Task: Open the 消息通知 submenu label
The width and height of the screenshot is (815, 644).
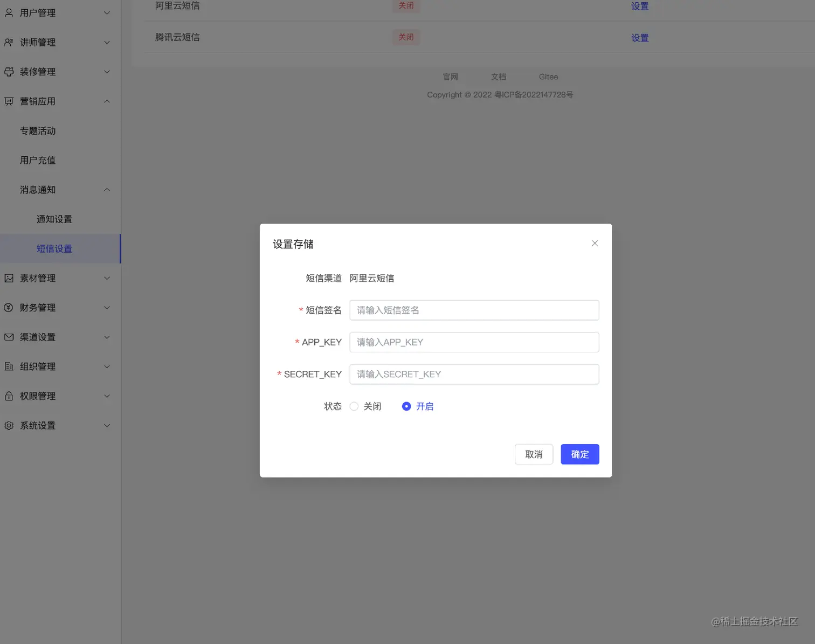Action: [38, 190]
